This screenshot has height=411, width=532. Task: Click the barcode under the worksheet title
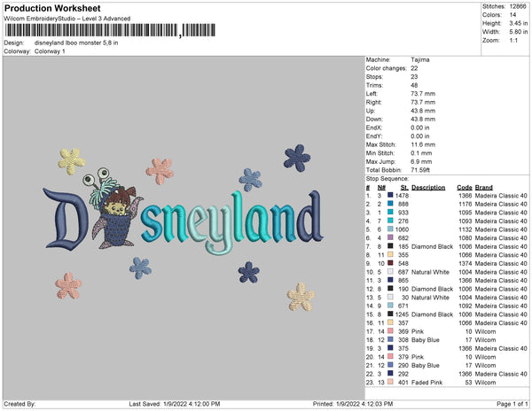coord(110,30)
